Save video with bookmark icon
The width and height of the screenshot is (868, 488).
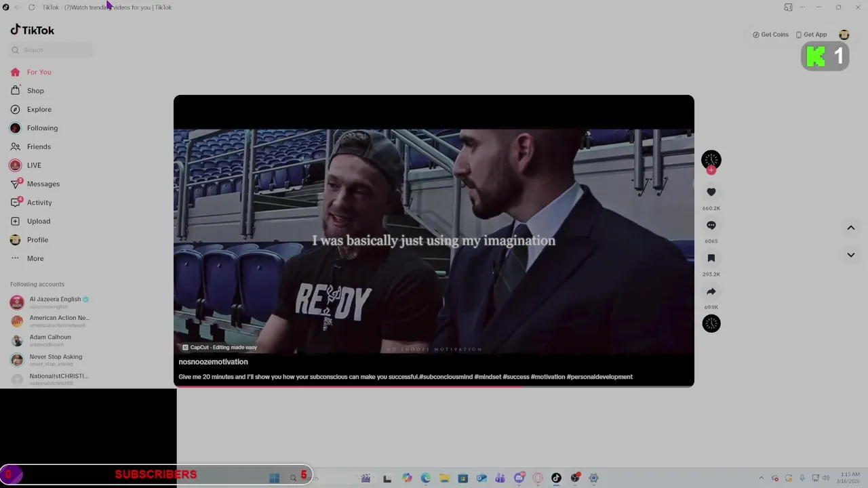pos(711,258)
